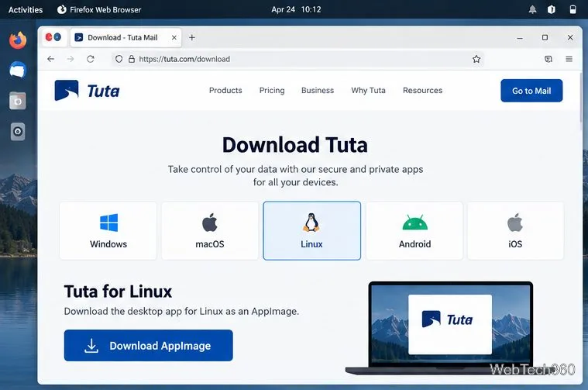Click the Tuta logo in the header

(x=87, y=91)
